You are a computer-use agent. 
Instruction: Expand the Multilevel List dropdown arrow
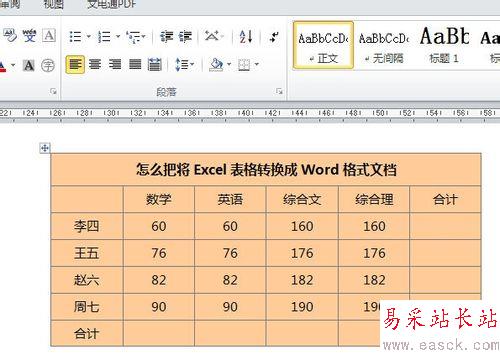tap(144, 36)
